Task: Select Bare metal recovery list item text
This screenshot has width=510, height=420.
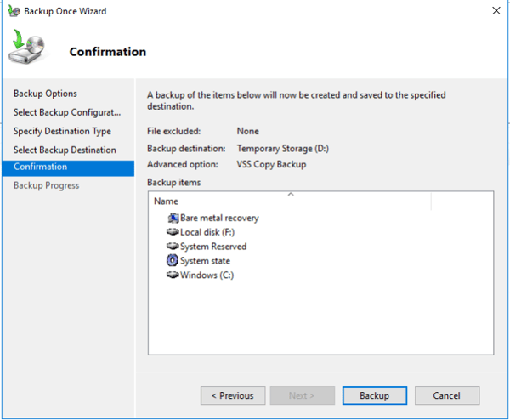Action: point(219,218)
